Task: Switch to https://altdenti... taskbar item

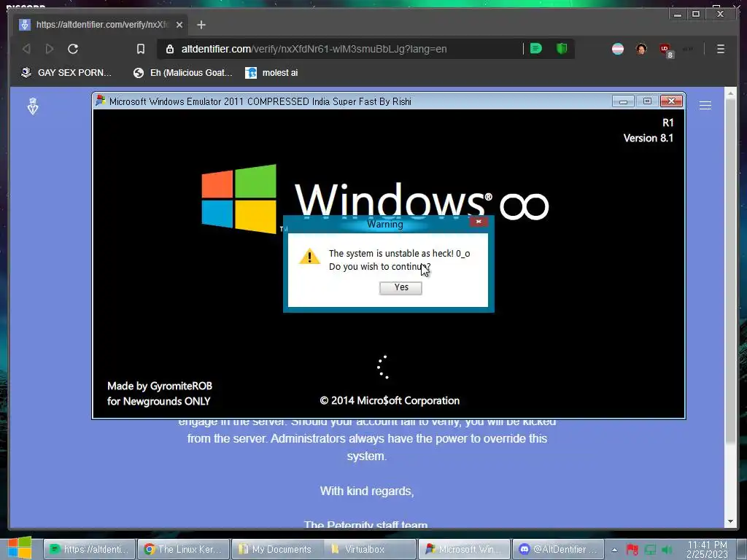Action: (90, 549)
